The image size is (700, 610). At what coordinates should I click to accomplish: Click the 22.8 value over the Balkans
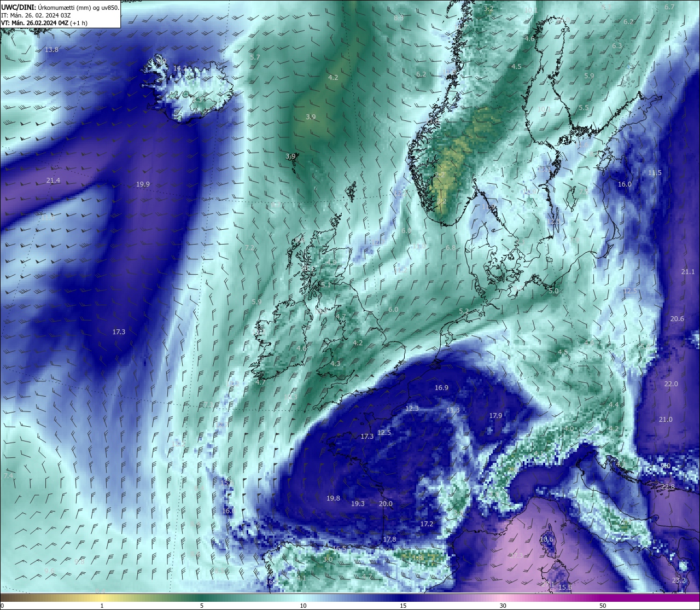click(668, 487)
